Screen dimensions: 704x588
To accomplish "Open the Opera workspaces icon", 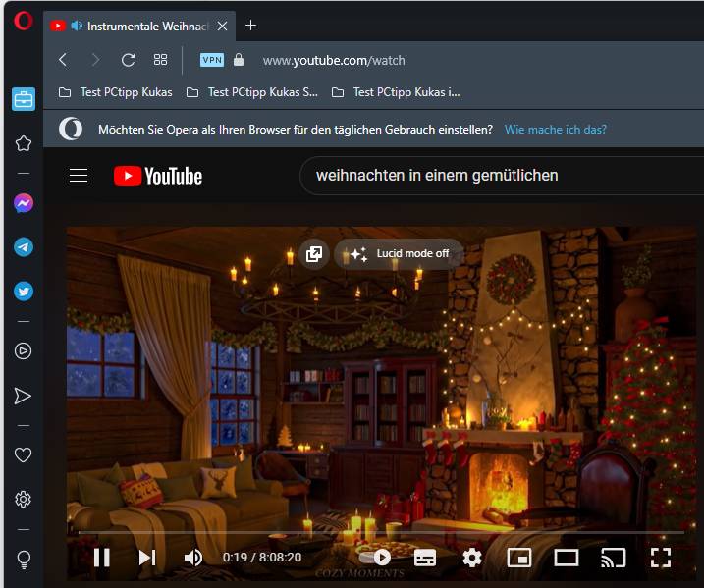I will click(24, 99).
